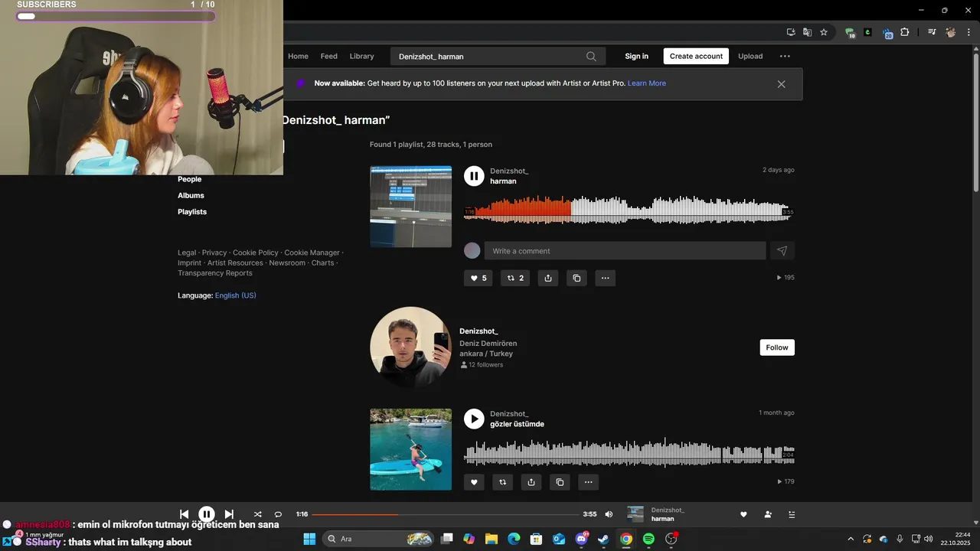Screen dimensions: 980x551
Task: Like the harman track with 5 likes
Action: pos(479,278)
